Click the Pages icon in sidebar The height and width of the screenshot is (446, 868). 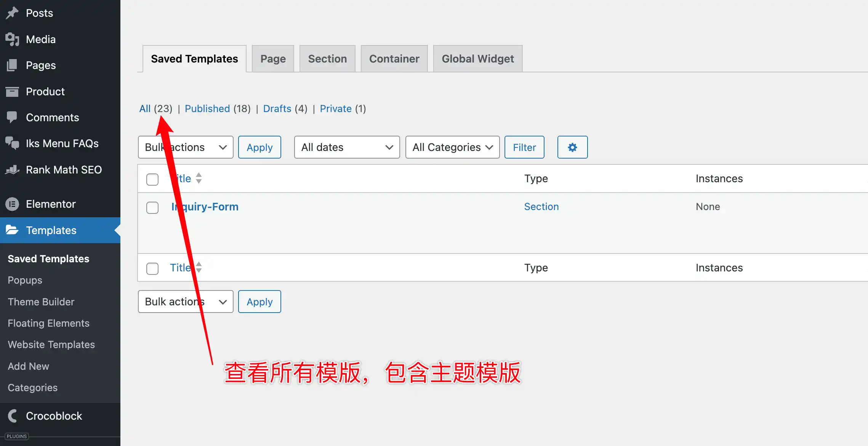click(12, 65)
